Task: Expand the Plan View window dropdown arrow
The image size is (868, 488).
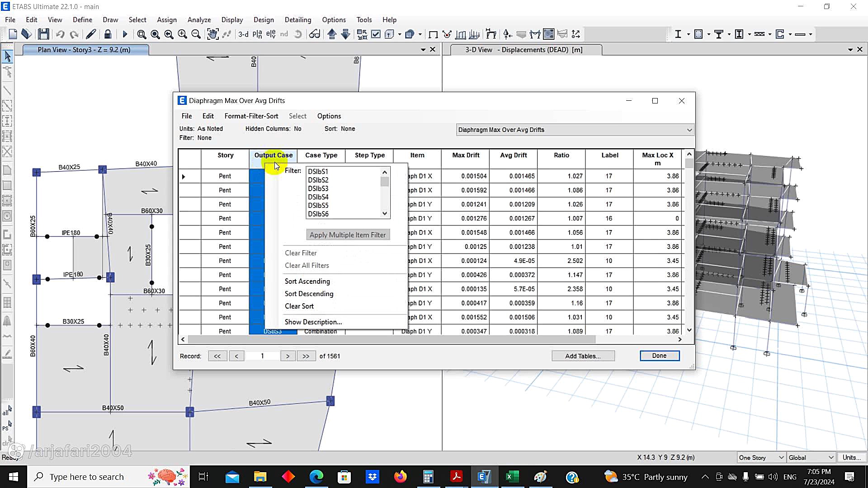Action: 423,50
